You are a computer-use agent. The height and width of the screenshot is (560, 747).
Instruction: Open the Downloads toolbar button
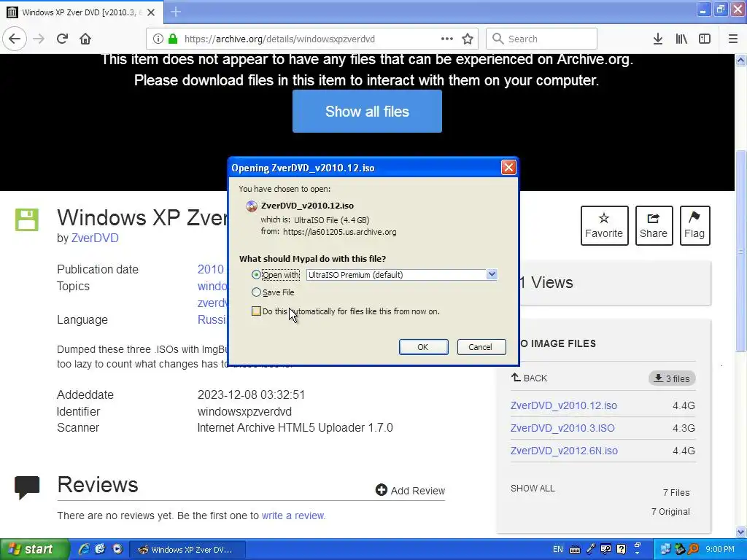(658, 39)
